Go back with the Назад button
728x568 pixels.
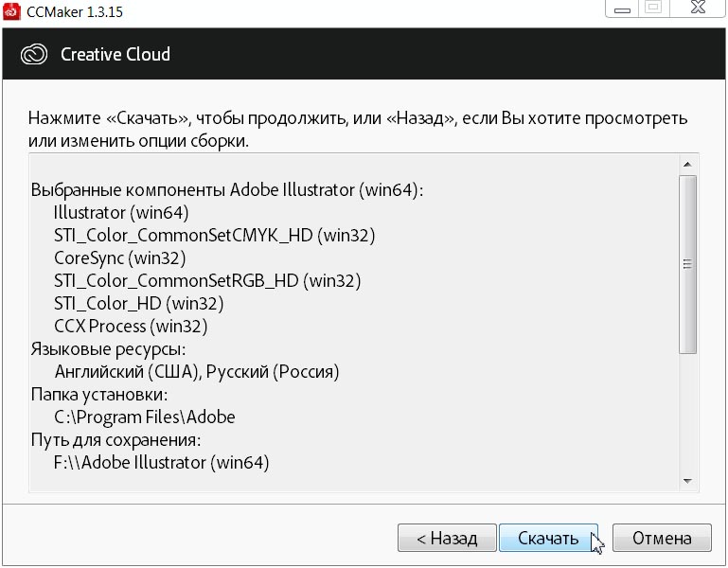click(x=445, y=539)
